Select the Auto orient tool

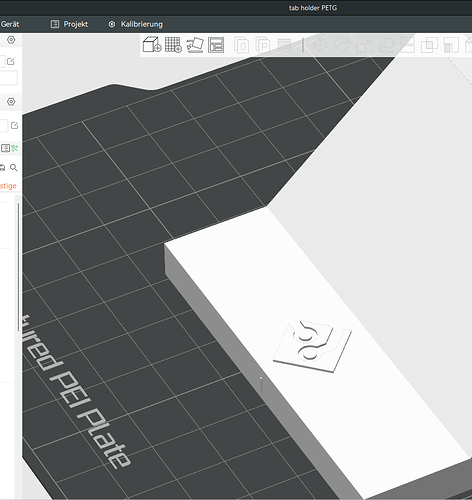coord(195,45)
